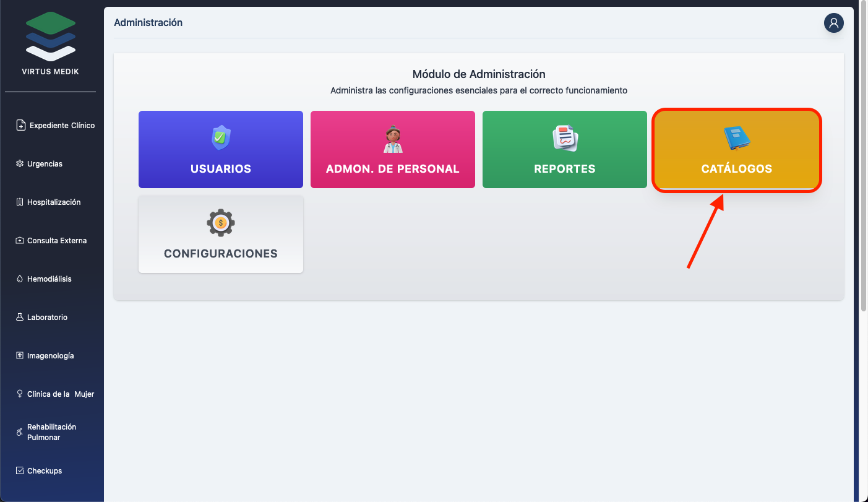The image size is (868, 502).
Task: Click the Reportes documents icon
Action: 564,138
